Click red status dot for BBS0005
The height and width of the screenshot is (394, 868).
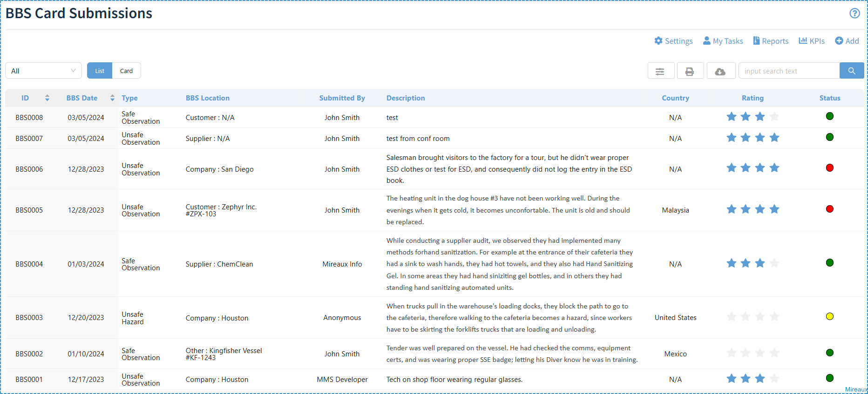[x=830, y=209]
